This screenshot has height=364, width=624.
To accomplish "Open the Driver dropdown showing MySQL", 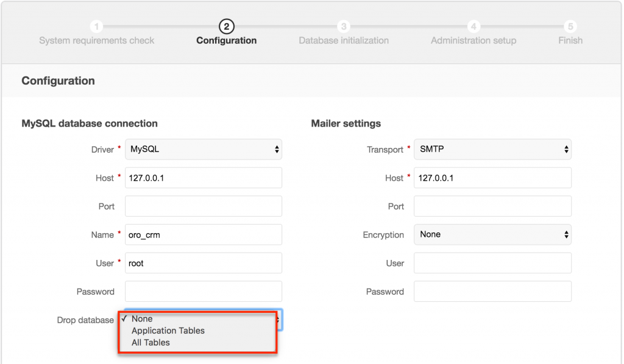I will (204, 149).
